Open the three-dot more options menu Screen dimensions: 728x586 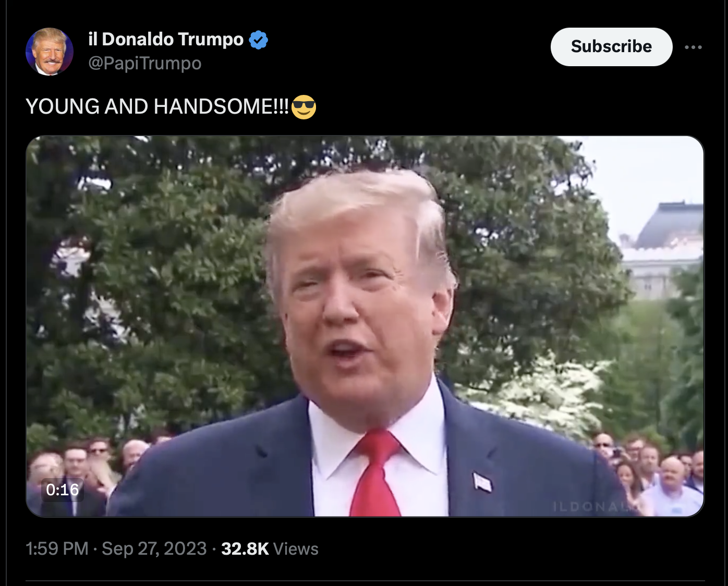pos(693,47)
